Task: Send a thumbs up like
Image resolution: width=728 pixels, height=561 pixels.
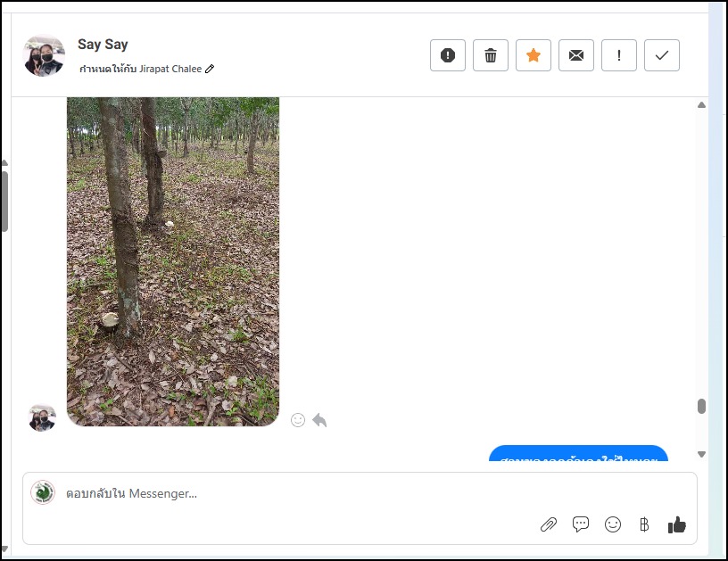Action: tap(676, 524)
